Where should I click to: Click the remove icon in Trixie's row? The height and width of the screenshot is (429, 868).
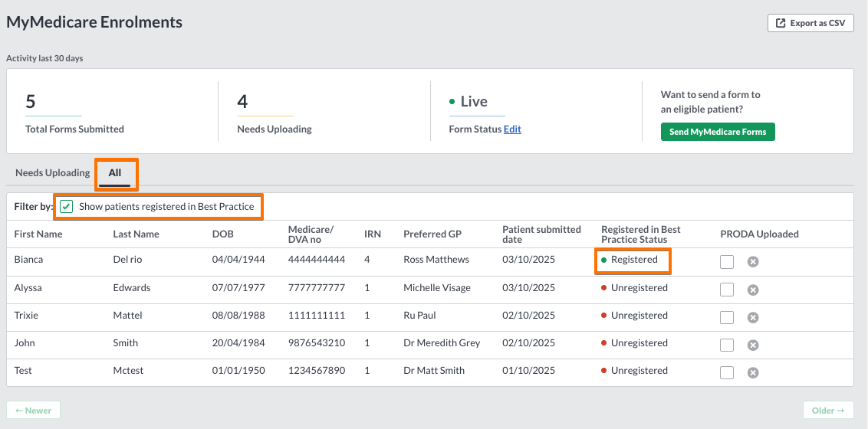pyautogui.click(x=753, y=317)
